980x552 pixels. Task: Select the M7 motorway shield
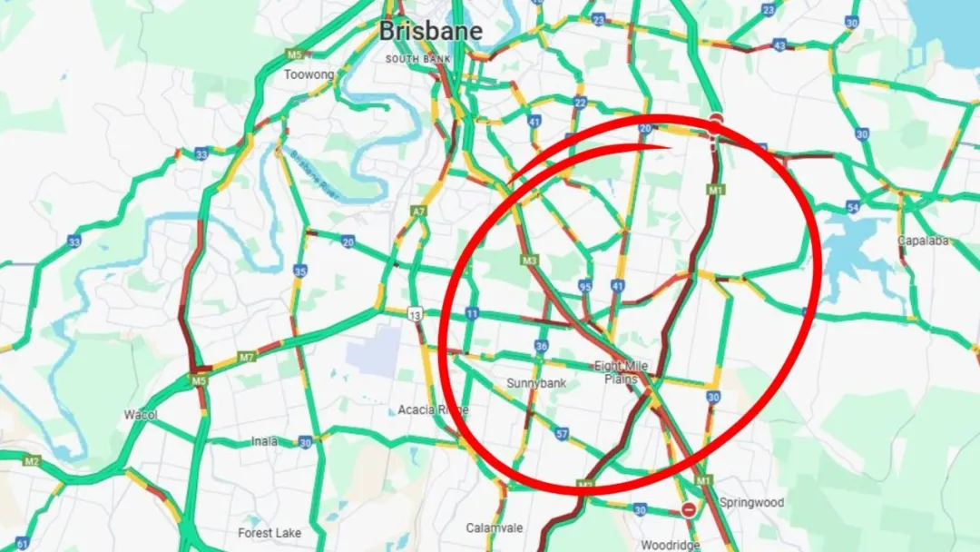247,358
